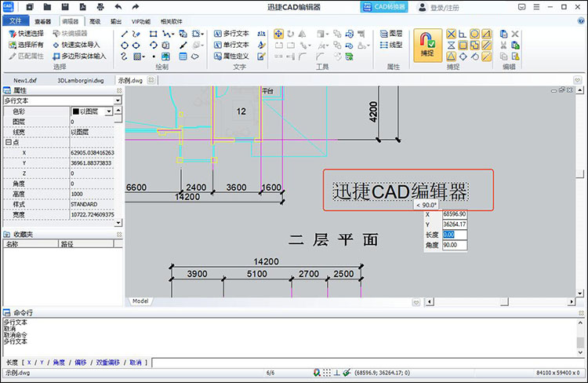
Task: Click the Rotate tool icon
Action: pyautogui.click(x=291, y=35)
